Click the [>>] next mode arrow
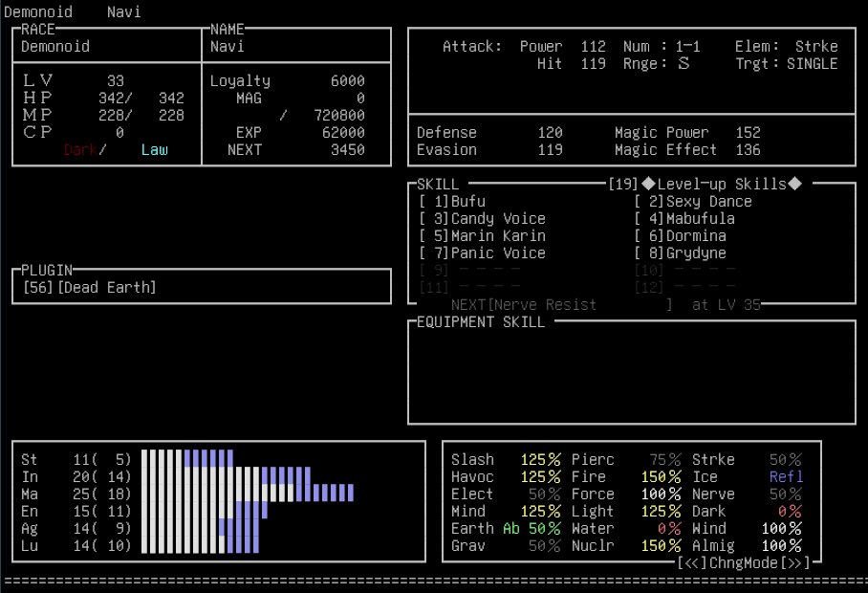This screenshot has width=868, height=593. (x=795, y=563)
